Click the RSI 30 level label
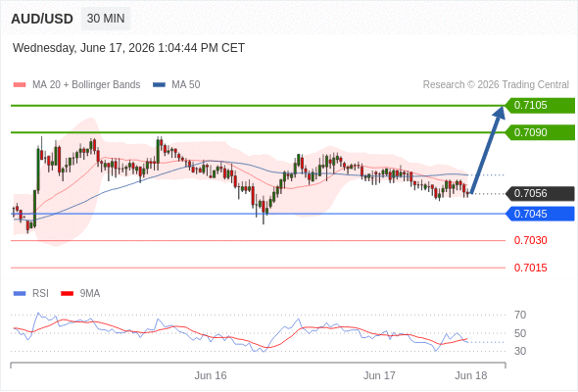Image resolution: width=578 pixels, height=392 pixels. (x=520, y=351)
